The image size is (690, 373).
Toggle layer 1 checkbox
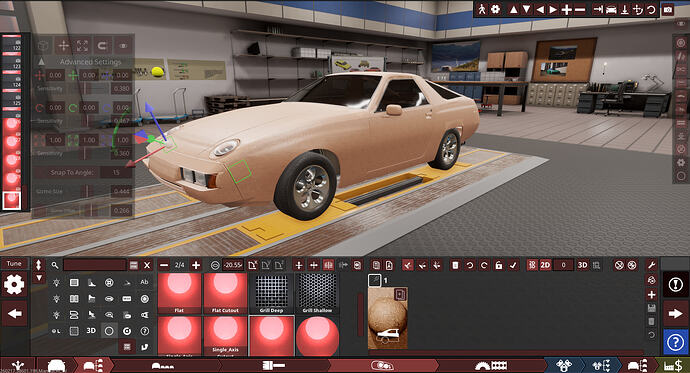[x=374, y=280]
